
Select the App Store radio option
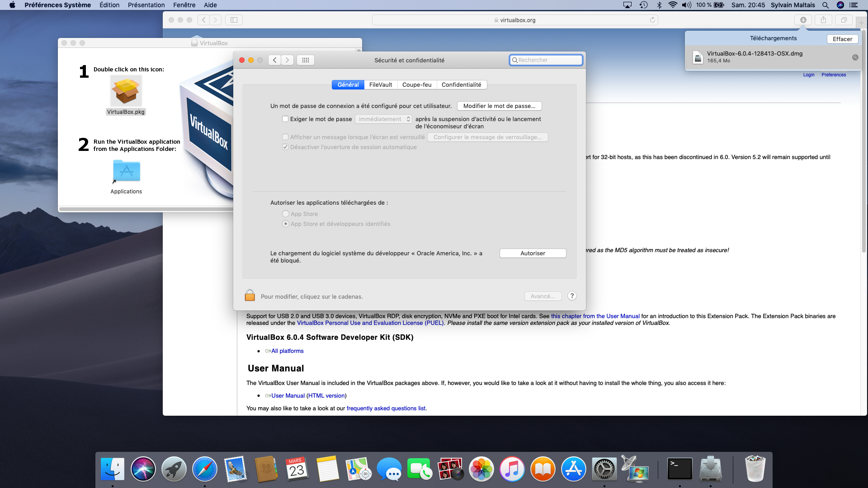[286, 214]
